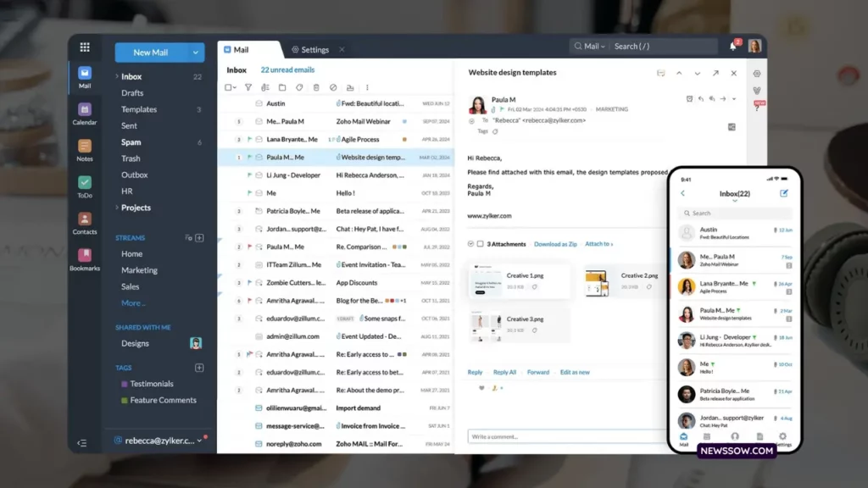
Task: Open the Mail search scope dropdown
Action: [598, 47]
